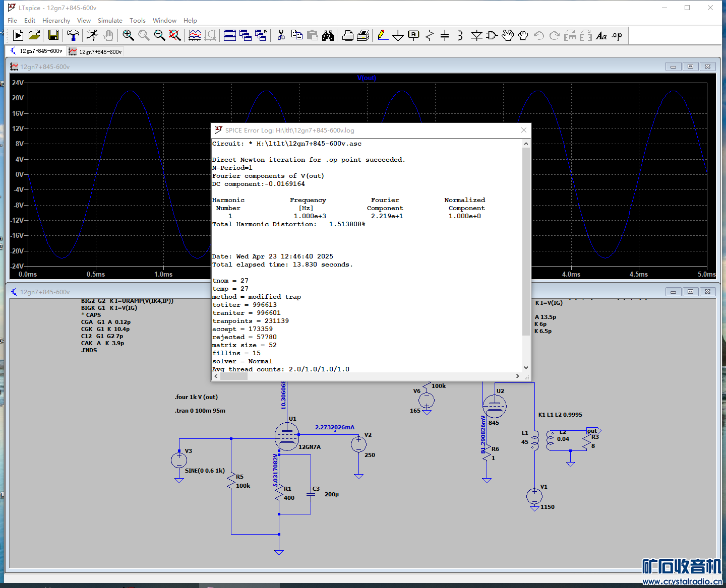Choose the Diode component tool

476,35
